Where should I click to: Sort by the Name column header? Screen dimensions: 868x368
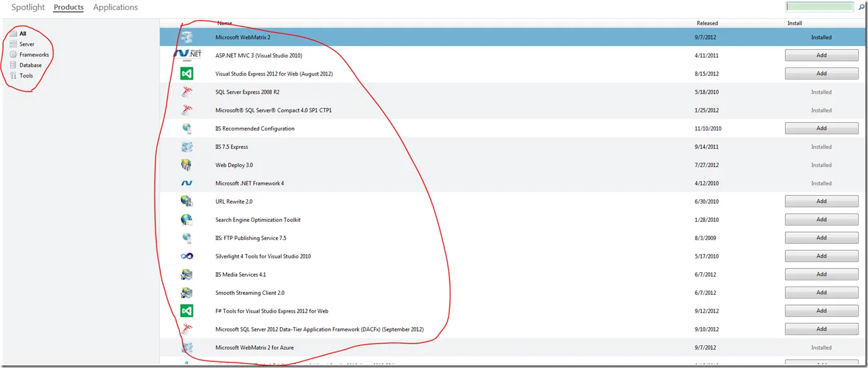(x=224, y=23)
